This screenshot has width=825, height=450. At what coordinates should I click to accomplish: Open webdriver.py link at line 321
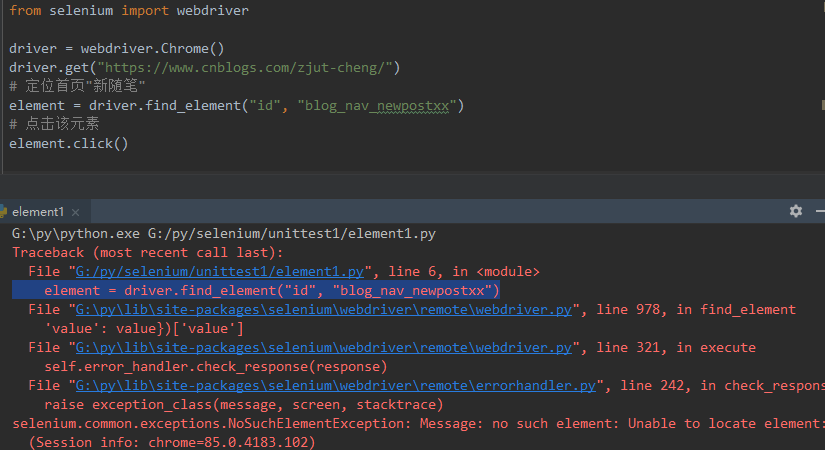coord(324,347)
